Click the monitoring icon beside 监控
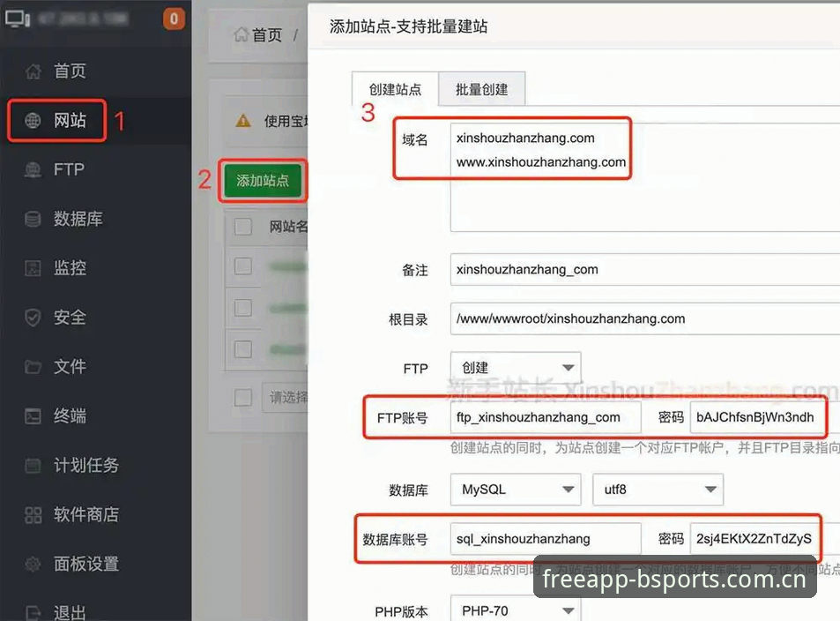Screen dimensions: 840x621 click(x=33, y=268)
